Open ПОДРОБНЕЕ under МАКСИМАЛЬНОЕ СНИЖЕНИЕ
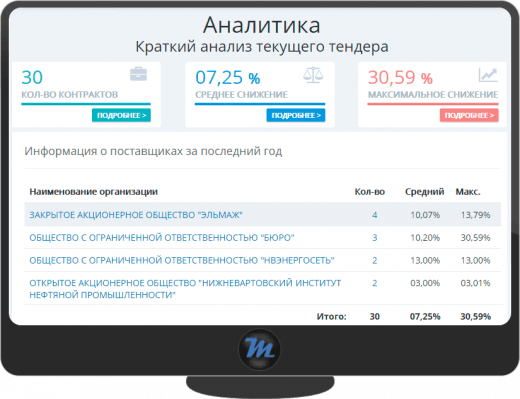520x399 pixels. 469,115
